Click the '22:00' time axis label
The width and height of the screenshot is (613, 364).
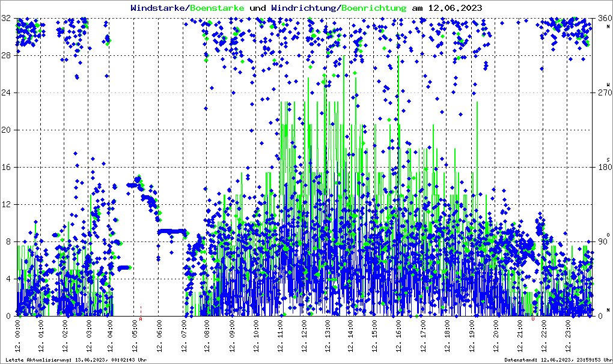click(x=544, y=330)
